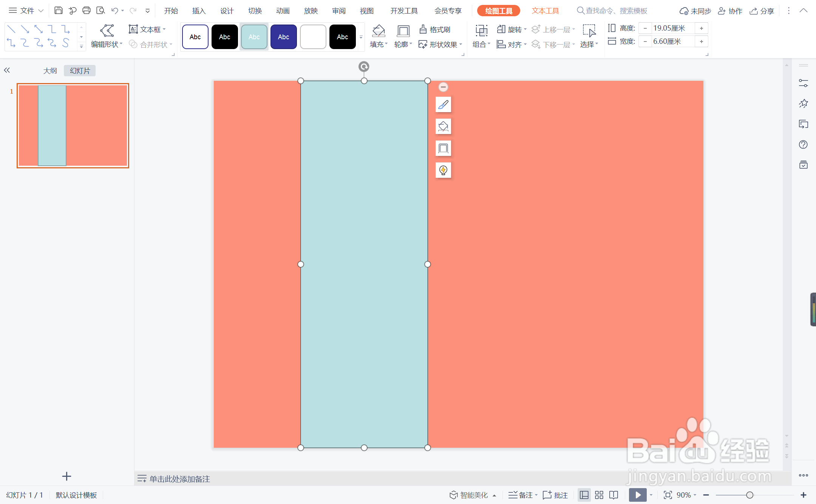Viewport: 816px width, 504px height.
Task: Switch to the Outline (大纲) pane tab
Action: point(50,71)
